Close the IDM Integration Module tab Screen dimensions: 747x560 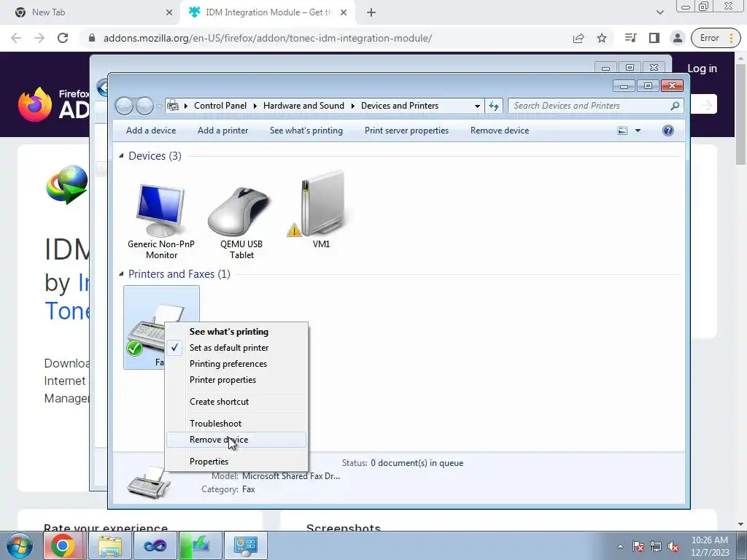point(344,12)
